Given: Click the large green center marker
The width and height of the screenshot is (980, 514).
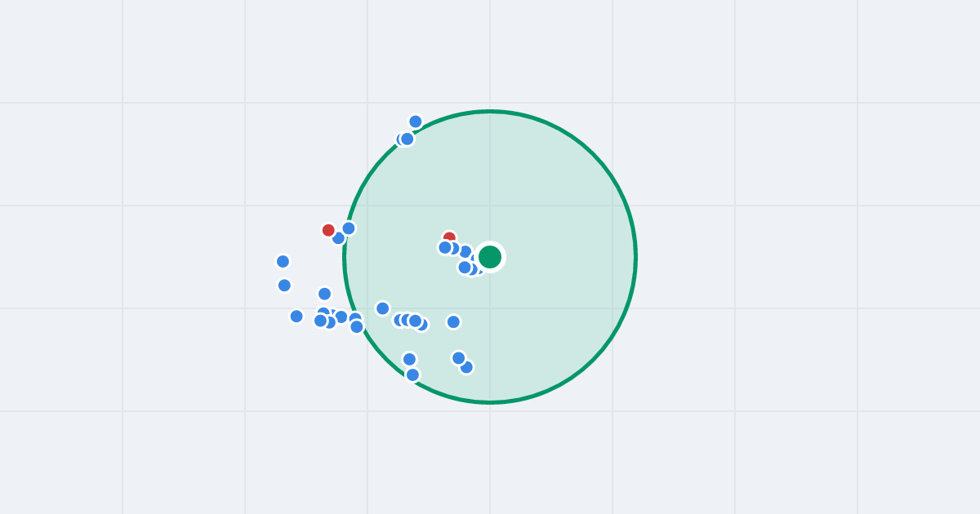Looking at the screenshot, I should click(490, 257).
